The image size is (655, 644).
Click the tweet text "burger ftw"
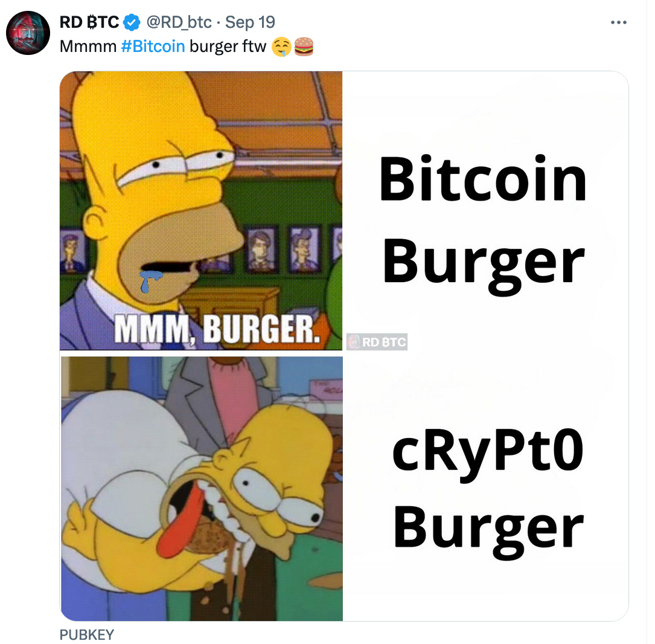pos(228,47)
